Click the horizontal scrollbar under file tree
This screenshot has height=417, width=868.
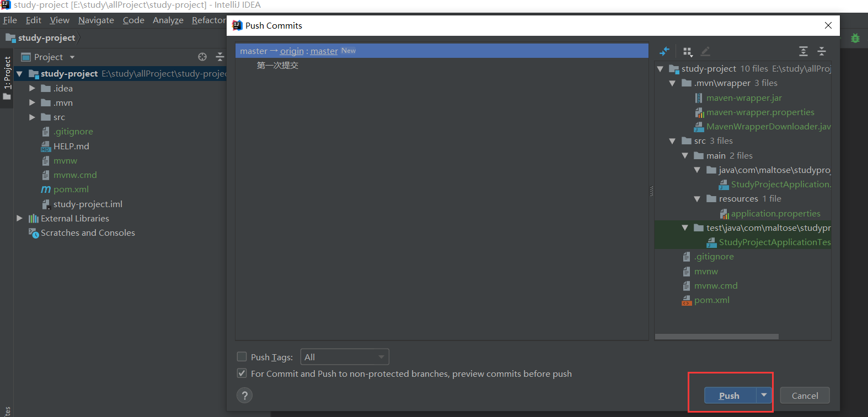tap(716, 336)
